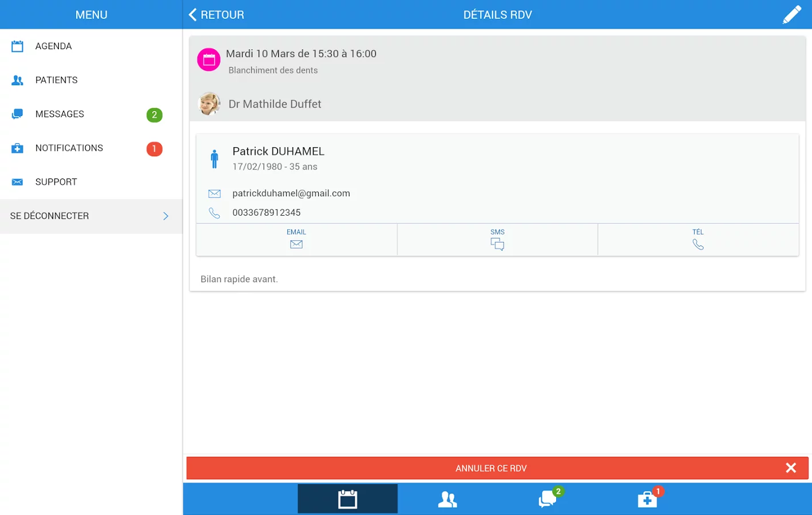Select the SUPPORT menu entry
This screenshot has width=812, height=515.
click(x=56, y=181)
